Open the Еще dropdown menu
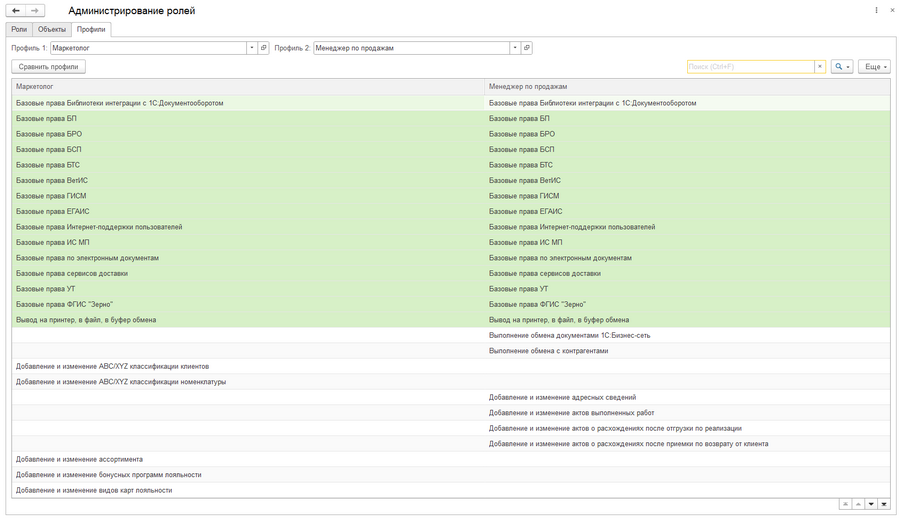 click(874, 67)
